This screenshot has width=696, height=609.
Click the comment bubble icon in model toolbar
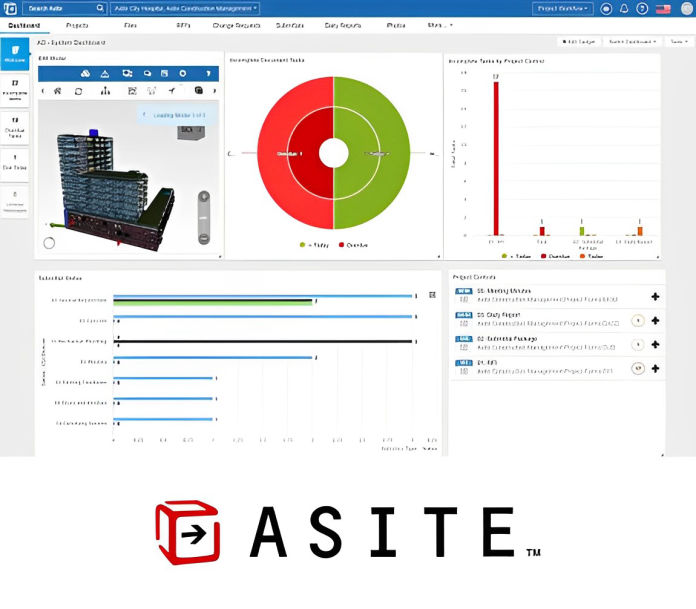147,73
